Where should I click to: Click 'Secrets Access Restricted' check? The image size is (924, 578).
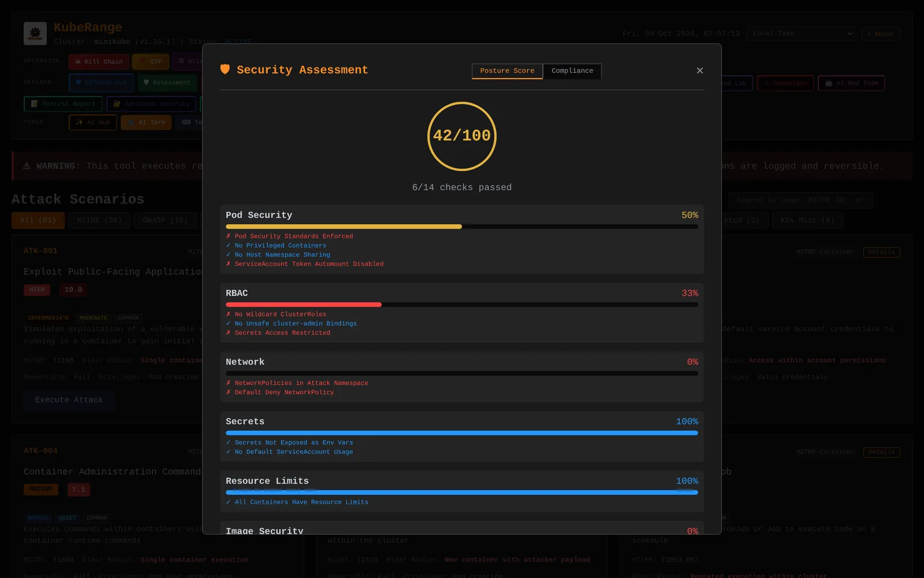[x=278, y=333]
